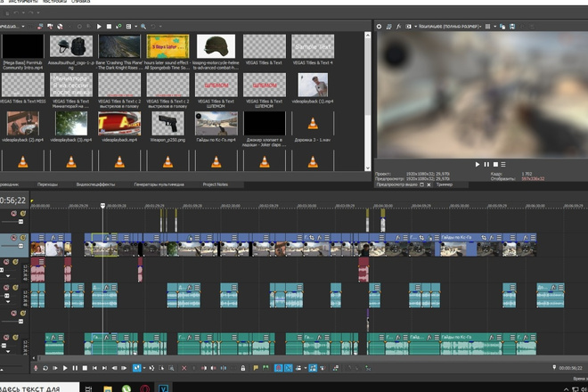Open video preview properties gear icon

click(x=380, y=27)
